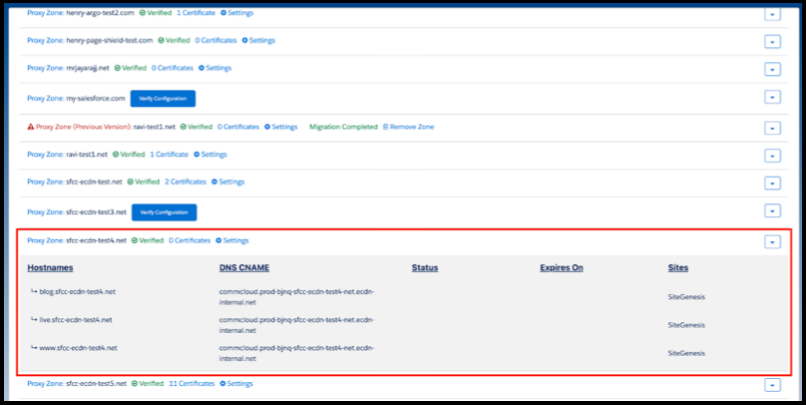Image resolution: width=807 pixels, height=405 pixels.
Task: Click the Verified checkmark icon for sfcc-ecdn-test4.net
Action: click(134, 240)
